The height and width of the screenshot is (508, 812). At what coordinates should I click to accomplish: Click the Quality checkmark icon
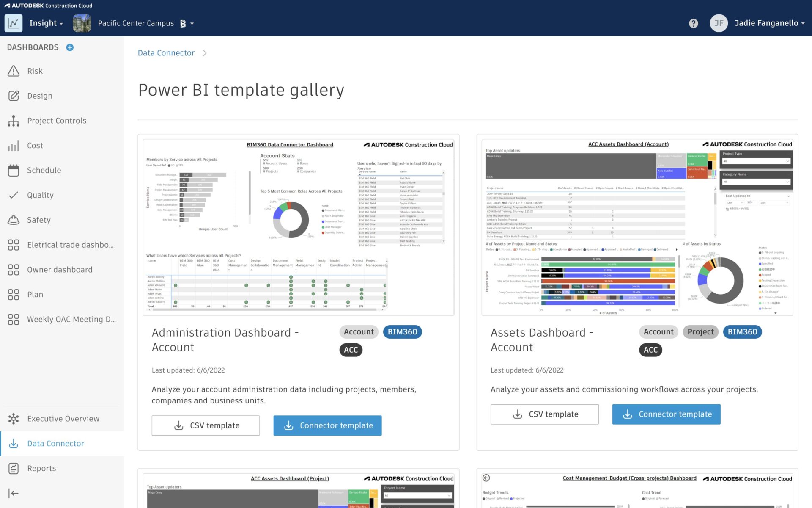tap(14, 195)
